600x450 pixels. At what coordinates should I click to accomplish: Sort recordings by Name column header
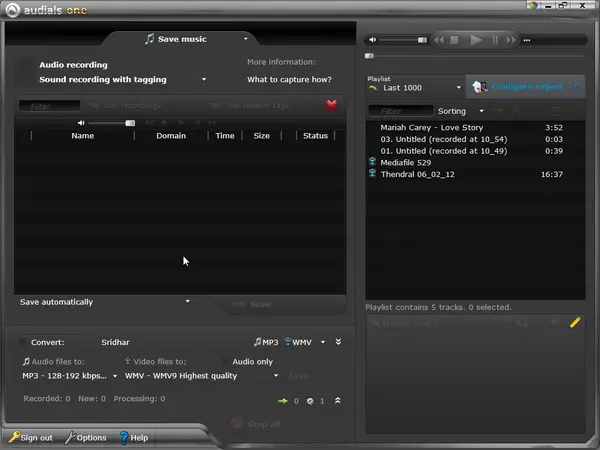83,135
